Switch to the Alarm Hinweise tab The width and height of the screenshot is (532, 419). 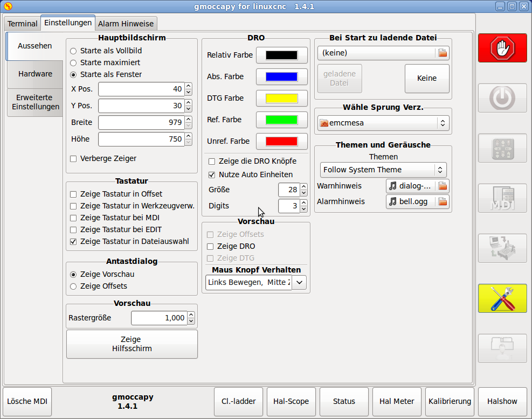pyautogui.click(x=126, y=24)
